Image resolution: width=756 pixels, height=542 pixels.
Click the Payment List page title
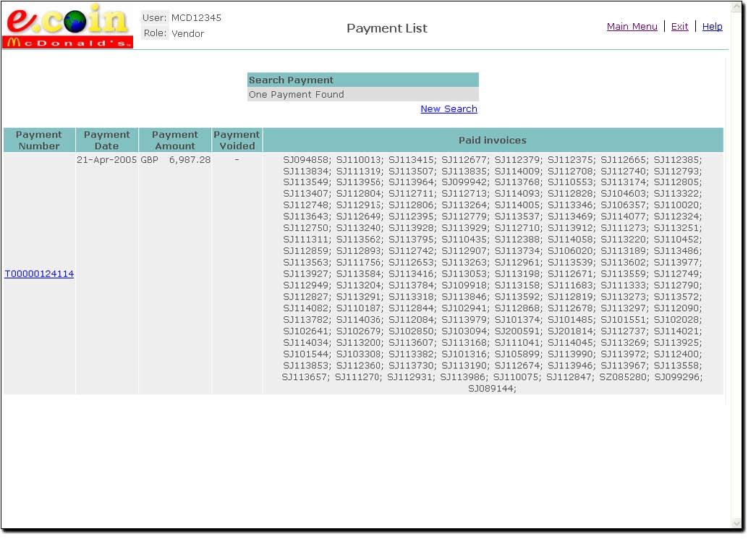[x=386, y=29]
